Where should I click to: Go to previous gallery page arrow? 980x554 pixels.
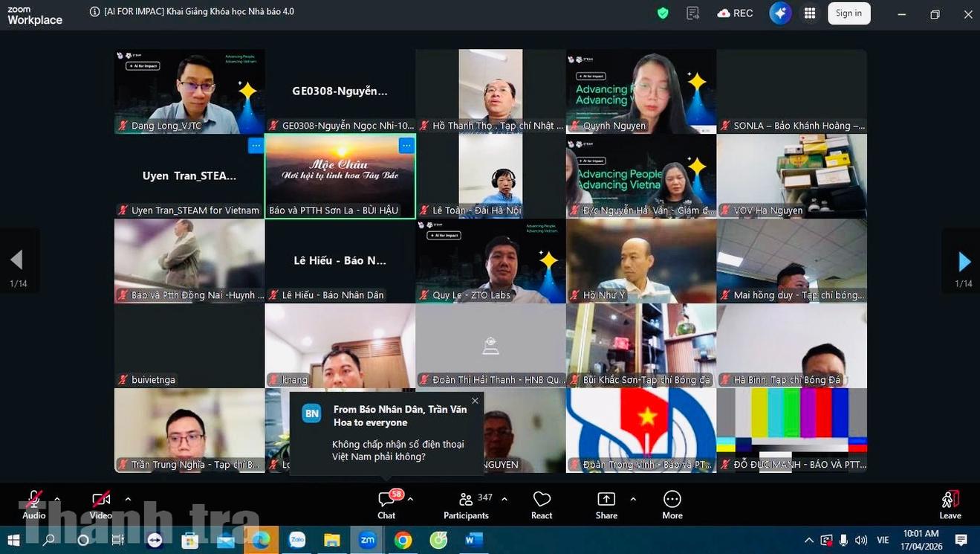16,260
